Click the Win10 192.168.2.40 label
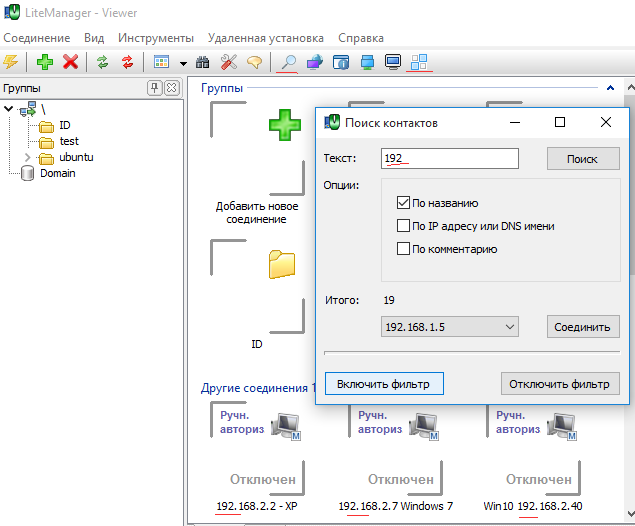 click(533, 506)
